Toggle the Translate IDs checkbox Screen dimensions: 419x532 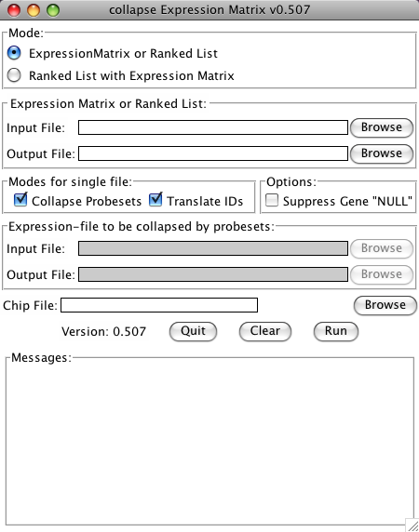click(x=155, y=200)
